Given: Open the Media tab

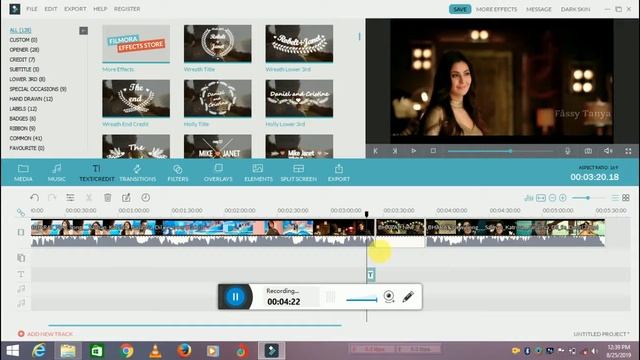Looking at the screenshot, I should click(x=23, y=173).
